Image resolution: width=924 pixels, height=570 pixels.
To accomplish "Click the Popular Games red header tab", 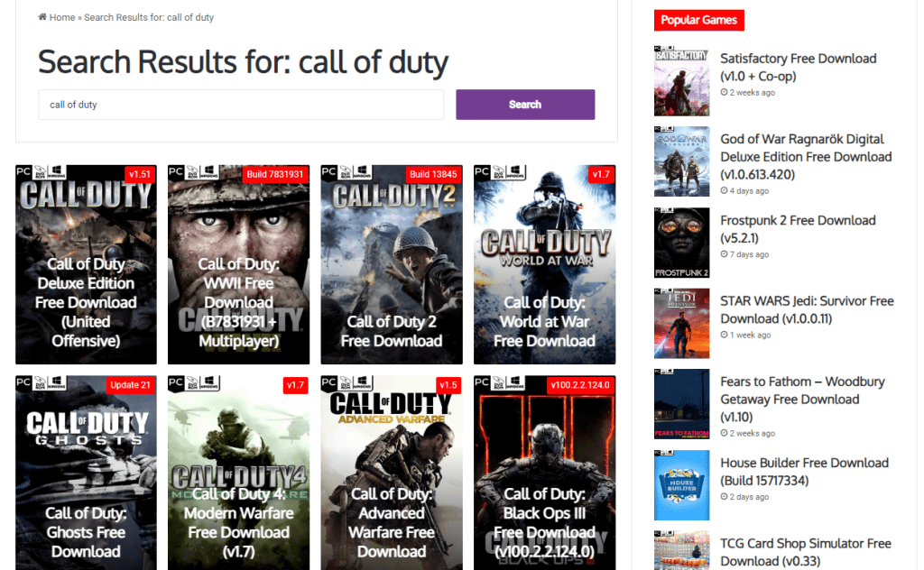I will click(x=698, y=20).
